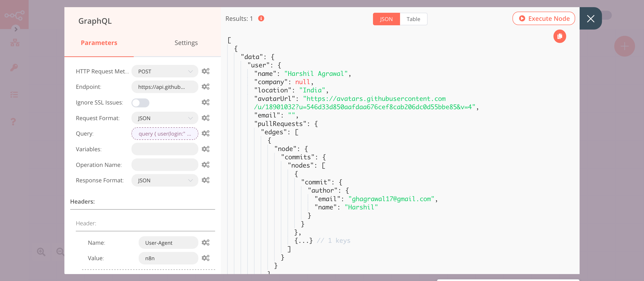Click the results info icon
Viewport: 644px width, 281px height.
point(261,19)
